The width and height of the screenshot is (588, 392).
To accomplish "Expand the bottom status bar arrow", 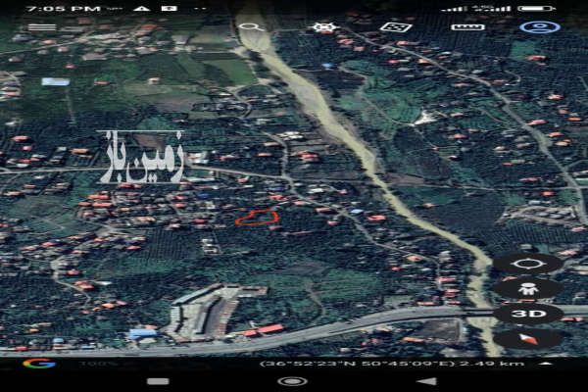I will click(x=547, y=364).
